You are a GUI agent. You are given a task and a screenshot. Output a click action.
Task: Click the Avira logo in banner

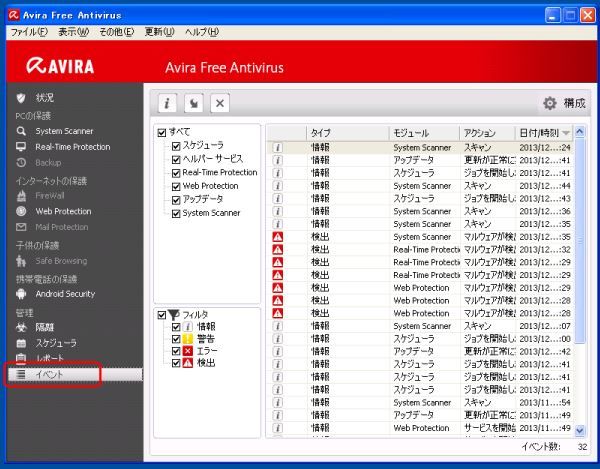(x=60, y=66)
